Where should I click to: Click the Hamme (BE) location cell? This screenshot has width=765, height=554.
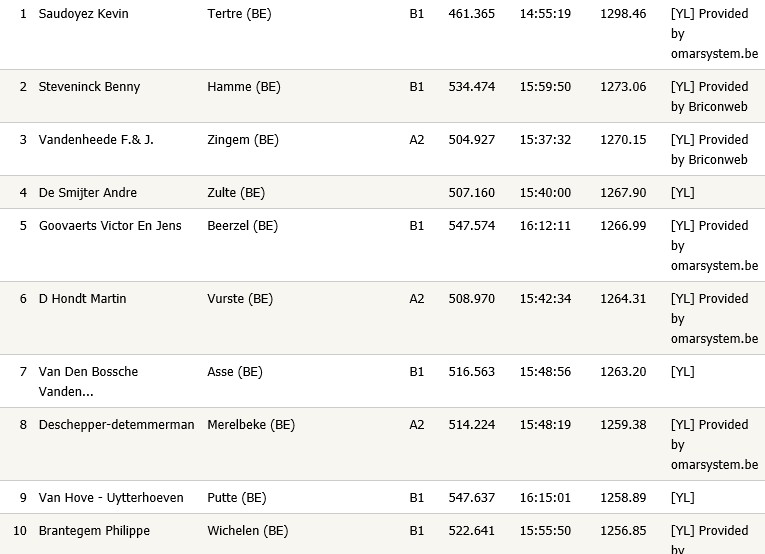pos(244,87)
